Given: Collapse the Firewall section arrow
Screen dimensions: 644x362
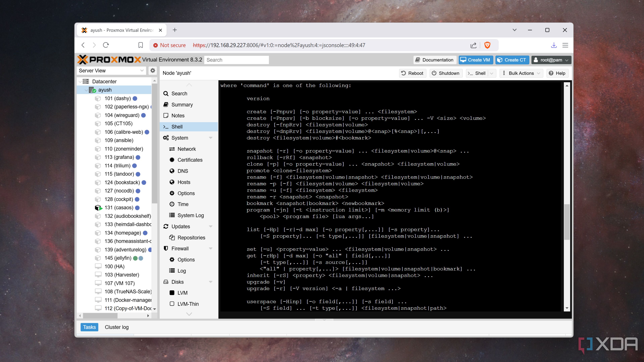Looking at the screenshot, I should [x=210, y=249].
